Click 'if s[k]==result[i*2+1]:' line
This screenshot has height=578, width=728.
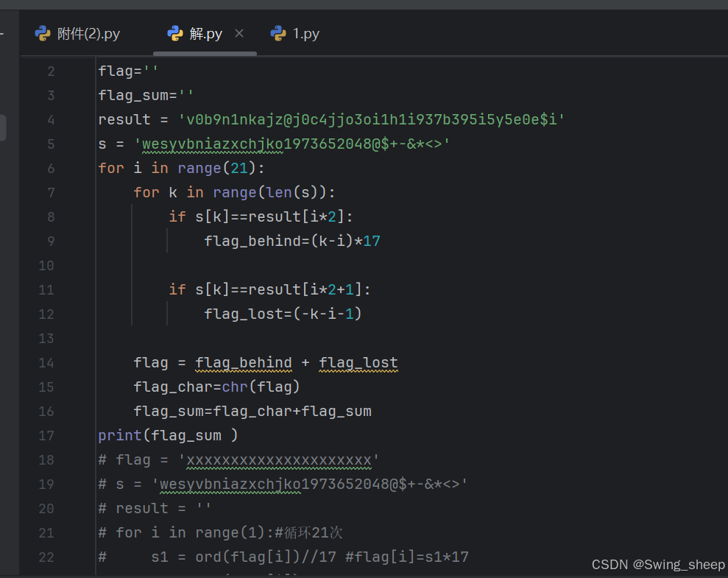tap(269, 289)
